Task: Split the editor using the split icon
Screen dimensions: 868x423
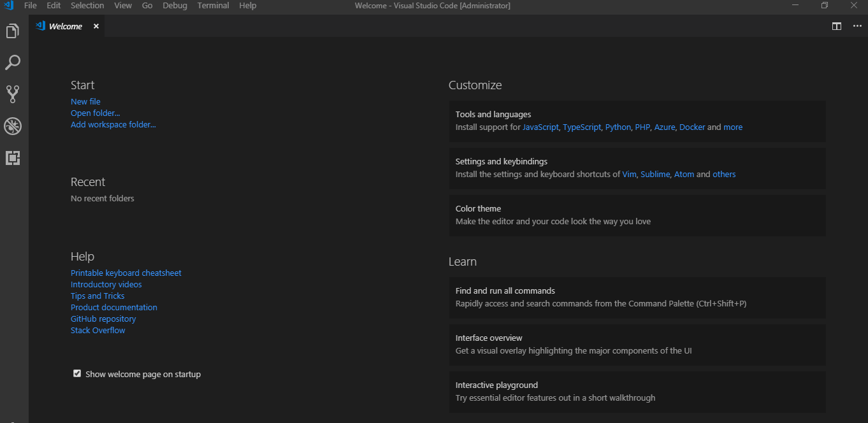Action: click(836, 26)
